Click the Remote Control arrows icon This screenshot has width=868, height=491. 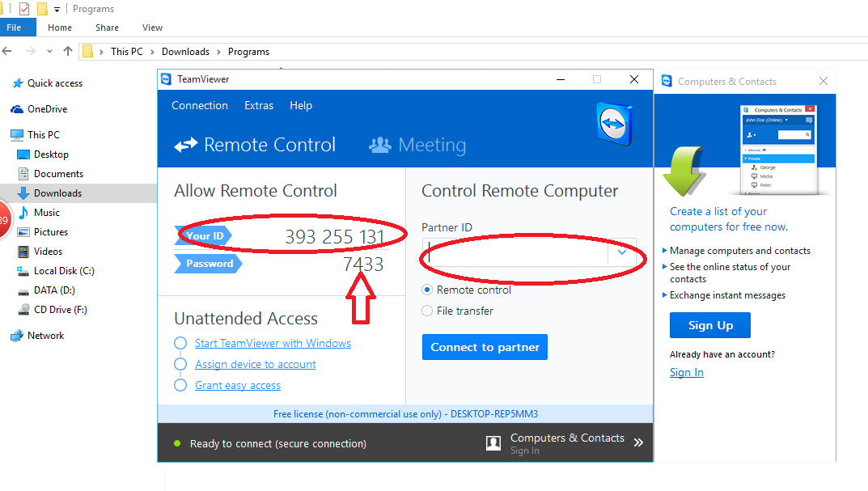(x=186, y=145)
